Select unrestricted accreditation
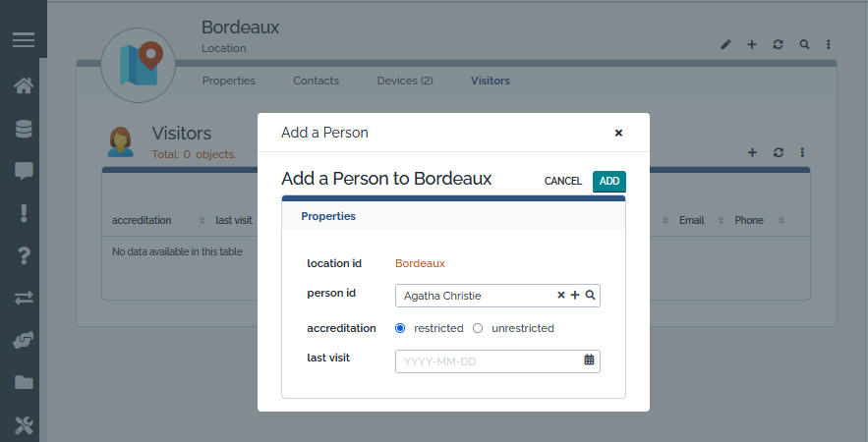868x442 pixels. click(478, 328)
